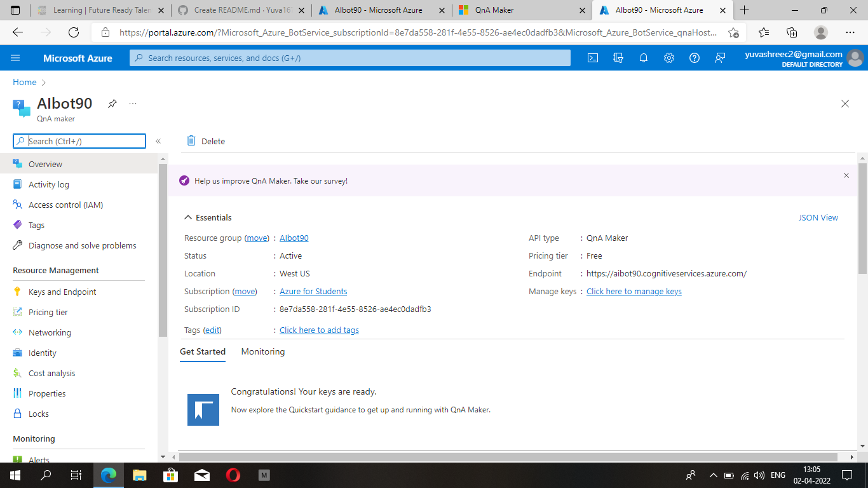Open the AIbot90 resource group link
Screen dimensions: 868x488
[294, 238]
